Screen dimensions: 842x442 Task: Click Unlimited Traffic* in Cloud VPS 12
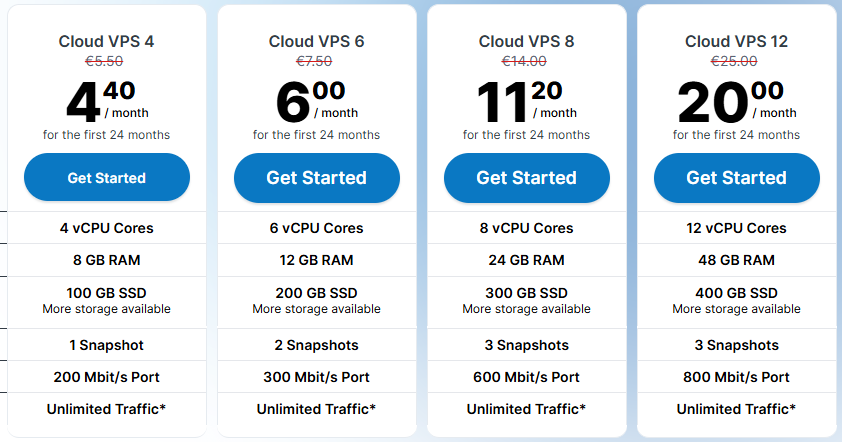(x=736, y=409)
